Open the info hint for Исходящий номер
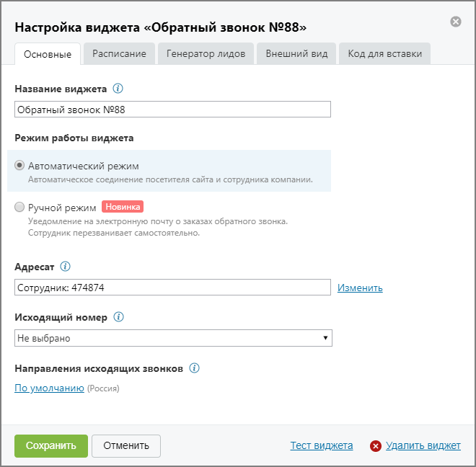This screenshot has height=467, width=476. coord(118,317)
